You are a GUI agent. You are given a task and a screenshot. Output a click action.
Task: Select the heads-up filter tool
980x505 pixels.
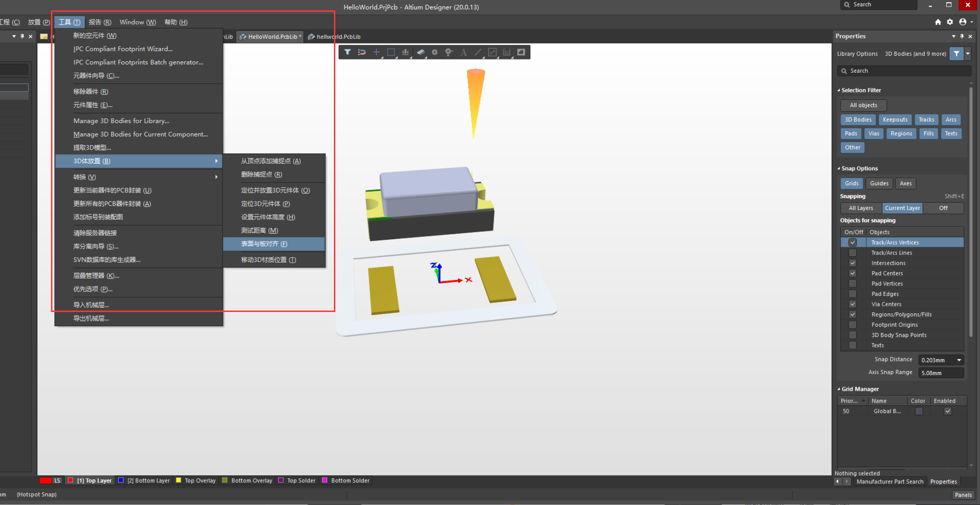(x=348, y=52)
